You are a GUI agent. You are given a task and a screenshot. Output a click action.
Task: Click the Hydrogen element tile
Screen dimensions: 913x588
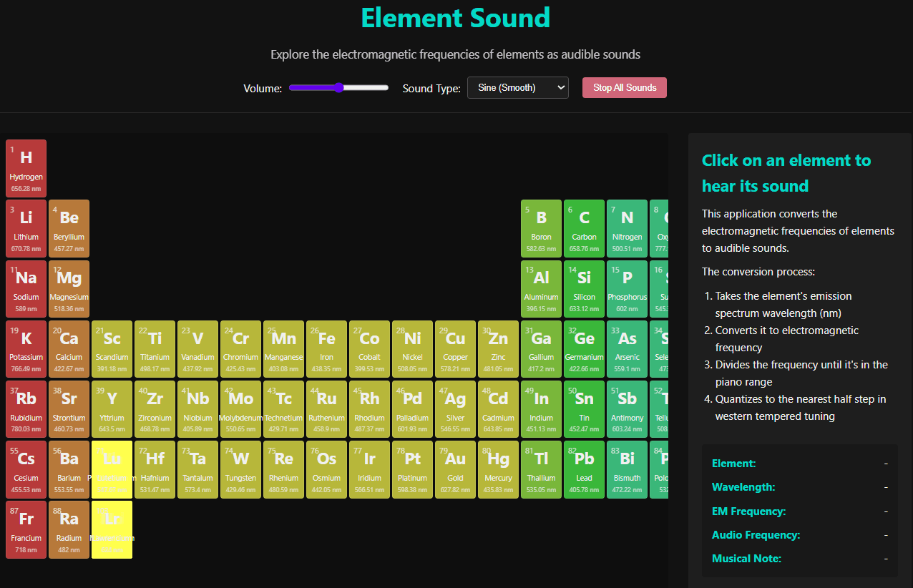[26, 168]
